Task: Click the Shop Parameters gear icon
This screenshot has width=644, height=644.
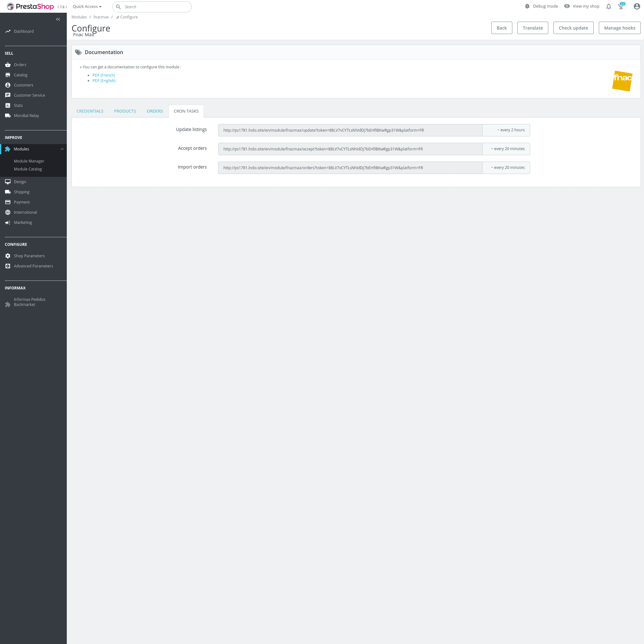Action: click(x=8, y=256)
